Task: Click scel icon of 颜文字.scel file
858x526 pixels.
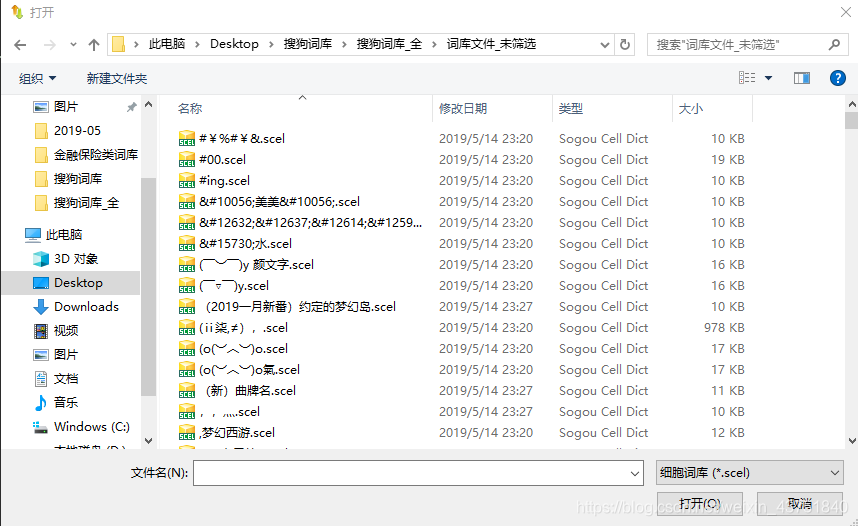Action: pos(187,265)
